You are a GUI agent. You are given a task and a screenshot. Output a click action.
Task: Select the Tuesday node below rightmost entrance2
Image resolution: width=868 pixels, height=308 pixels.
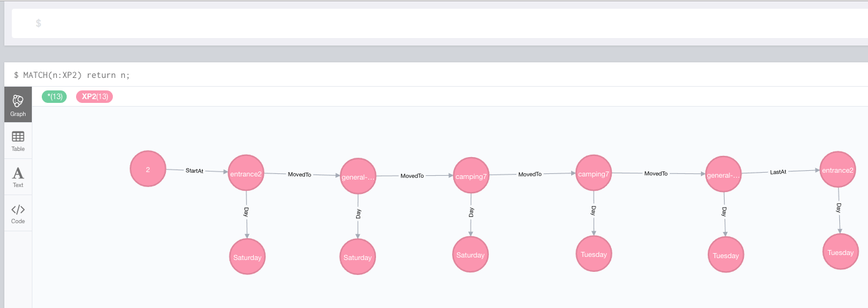(840, 252)
